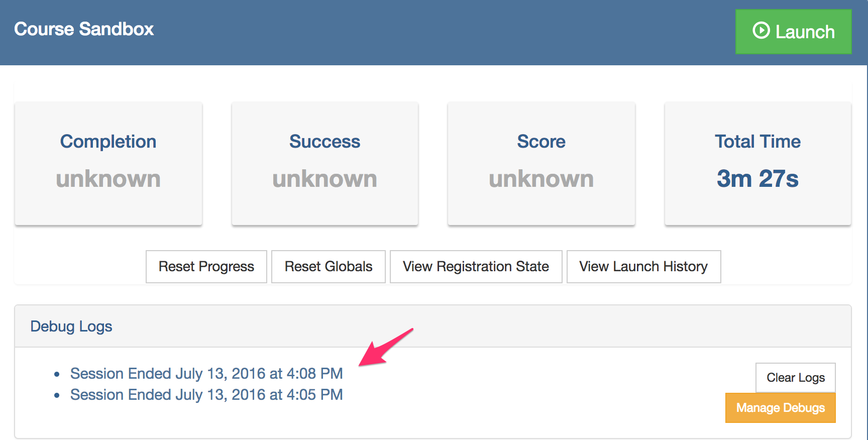Screen dimensions: 868x440
Task: Click the Total Time card heading
Action: click(x=757, y=142)
